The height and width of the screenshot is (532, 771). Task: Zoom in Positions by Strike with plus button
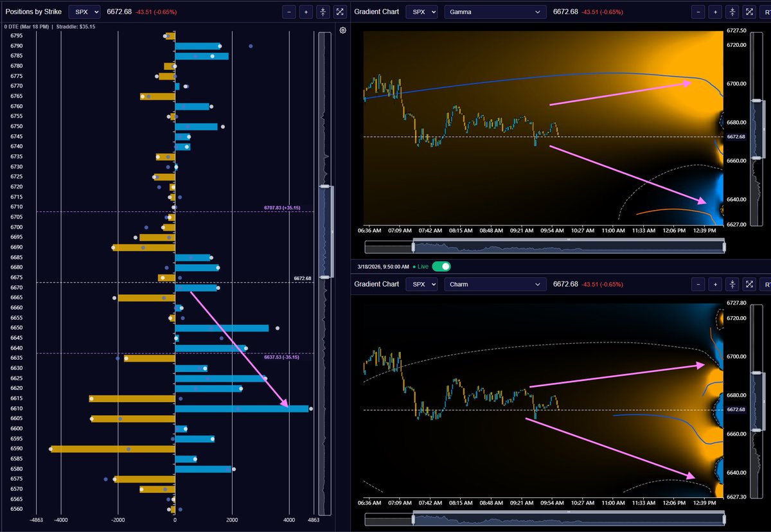(306, 12)
